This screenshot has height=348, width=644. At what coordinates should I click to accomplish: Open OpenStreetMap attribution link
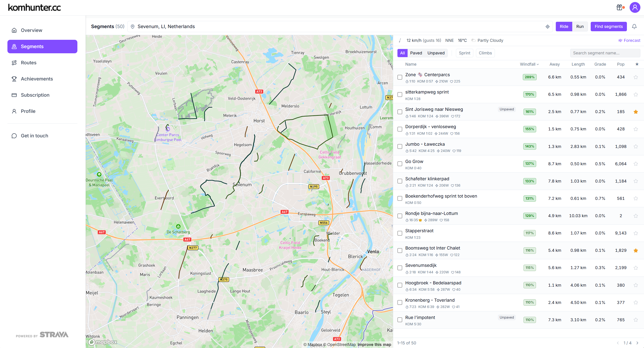(x=339, y=344)
